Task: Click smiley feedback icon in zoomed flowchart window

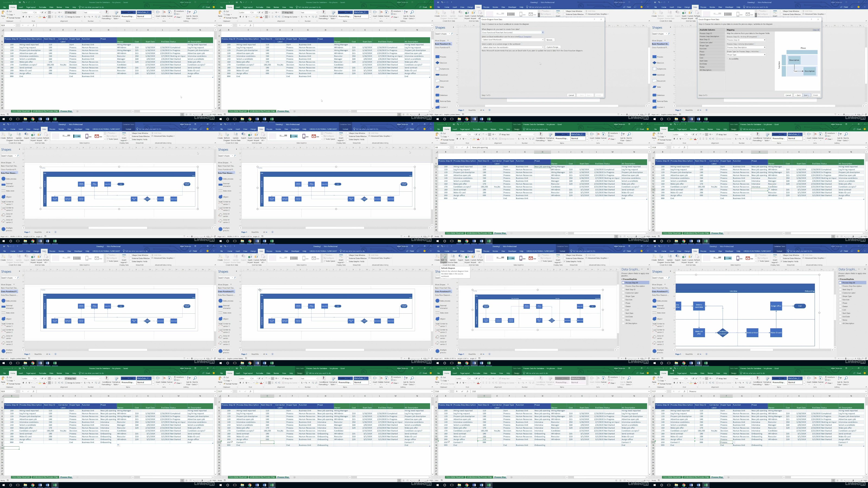Action: (858, 251)
